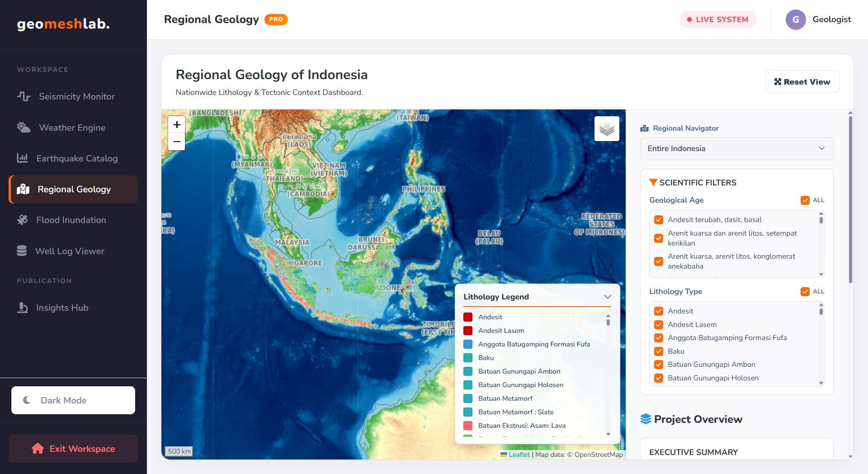Click the Reset View button
The image size is (868, 474).
(x=802, y=81)
